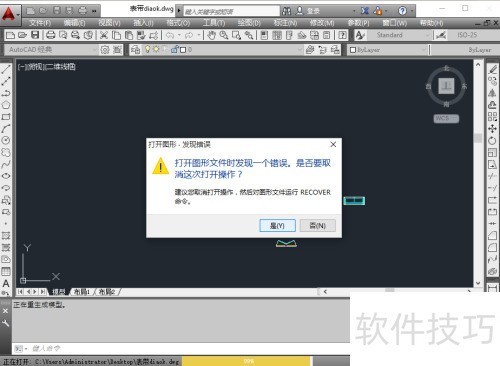The image size is (500, 366).
Task: Close the 打开图形 error dialog
Action: point(333,144)
